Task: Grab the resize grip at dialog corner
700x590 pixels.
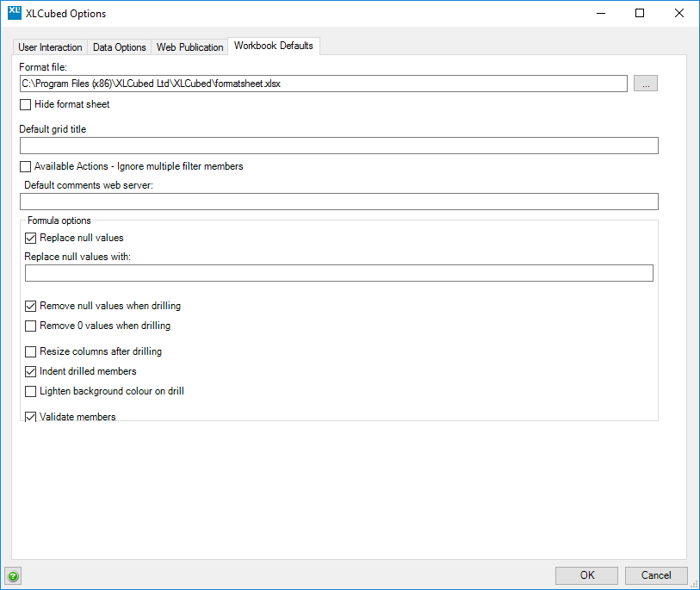Action: (x=695, y=585)
